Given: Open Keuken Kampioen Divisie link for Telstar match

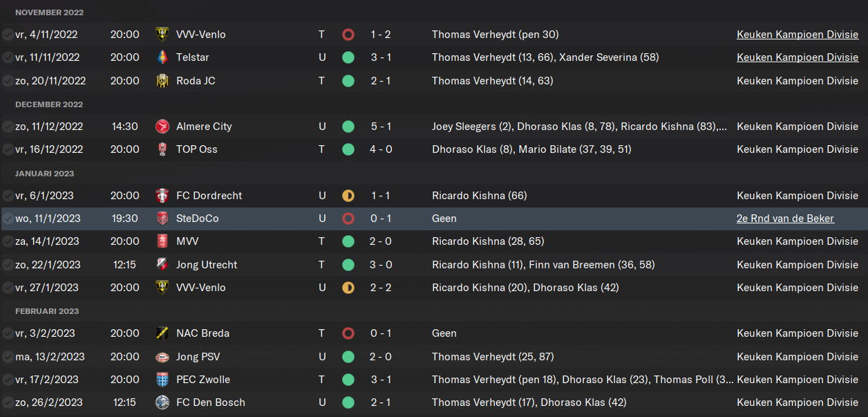Looking at the screenshot, I should pos(798,57).
